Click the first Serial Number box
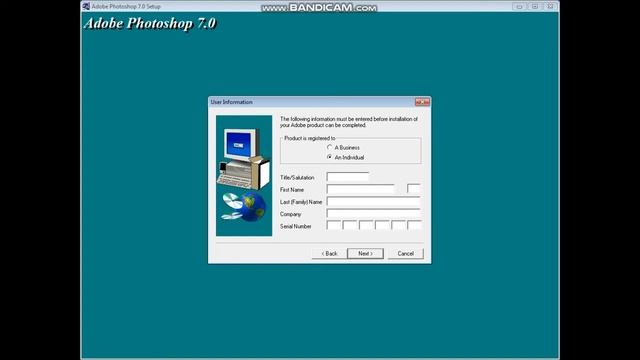640x360 pixels. (x=334, y=226)
